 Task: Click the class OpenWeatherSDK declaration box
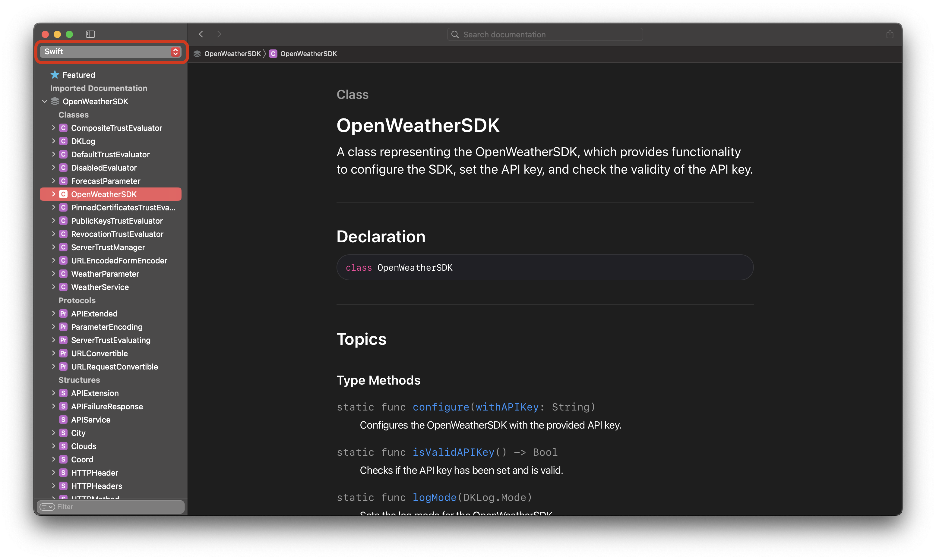point(545,267)
